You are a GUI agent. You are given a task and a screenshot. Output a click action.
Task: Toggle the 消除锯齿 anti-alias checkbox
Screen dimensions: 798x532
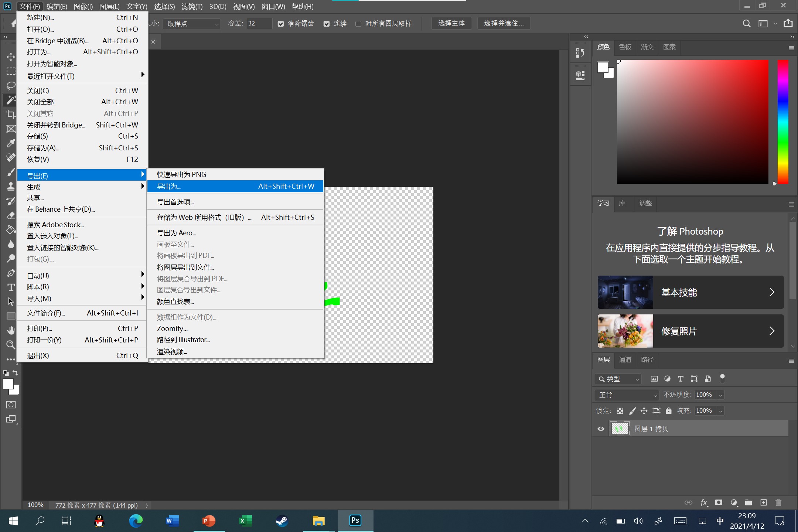click(x=281, y=24)
